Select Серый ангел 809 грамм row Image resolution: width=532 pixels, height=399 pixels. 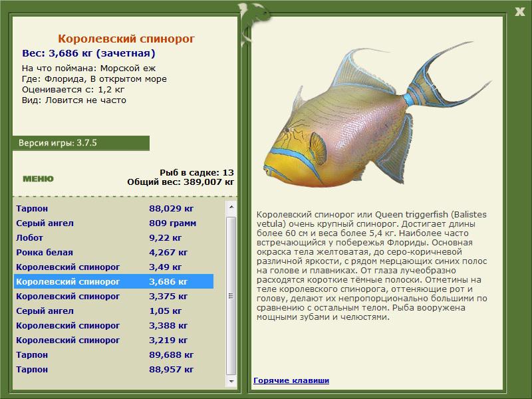(114, 223)
